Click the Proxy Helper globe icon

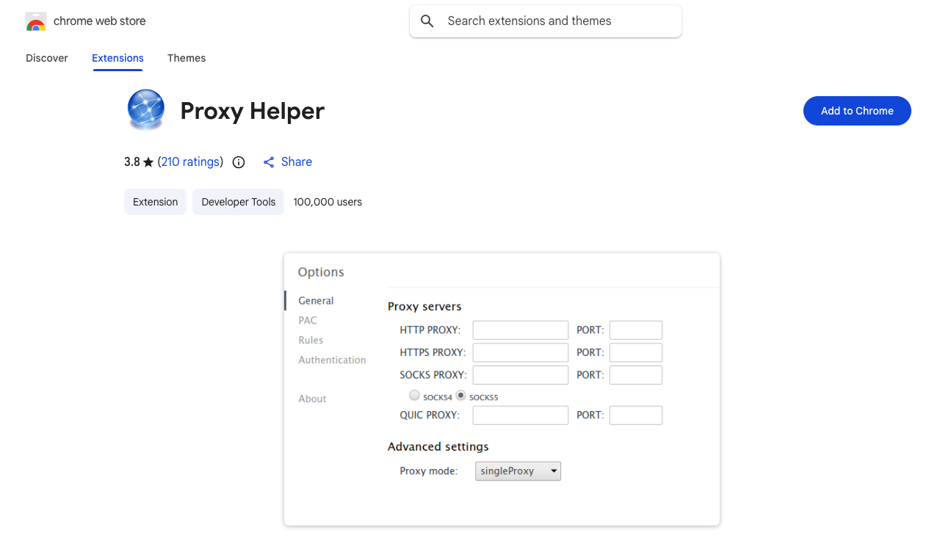tap(145, 110)
